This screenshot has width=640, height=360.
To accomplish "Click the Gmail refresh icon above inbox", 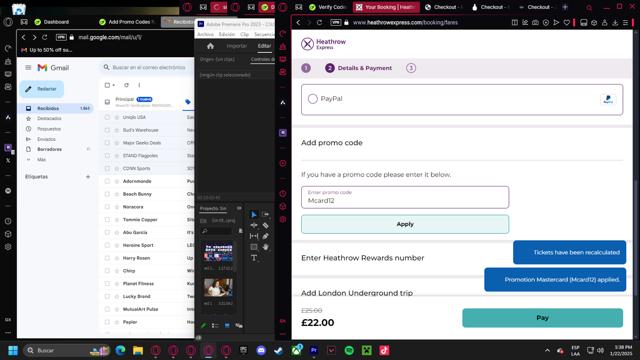I will [x=127, y=85].
